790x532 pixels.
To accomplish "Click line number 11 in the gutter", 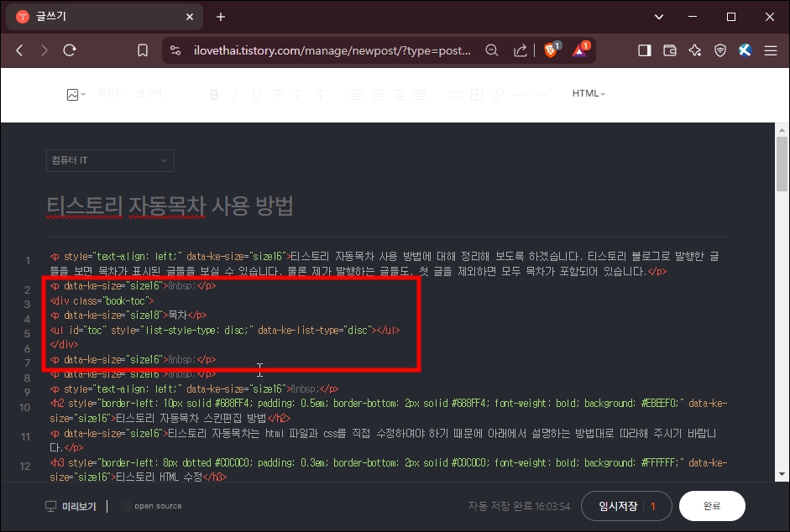I will tap(26, 437).
